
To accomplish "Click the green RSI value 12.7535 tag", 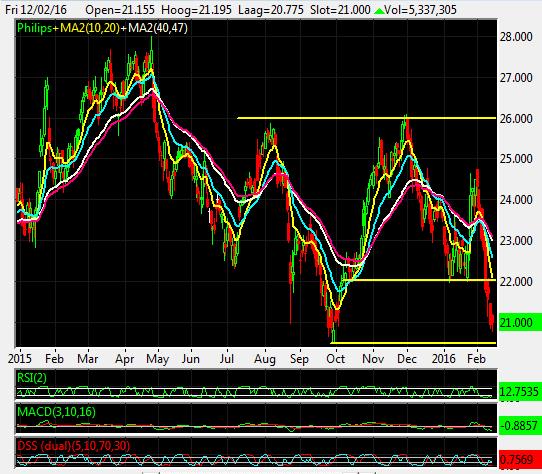I will [x=520, y=392].
